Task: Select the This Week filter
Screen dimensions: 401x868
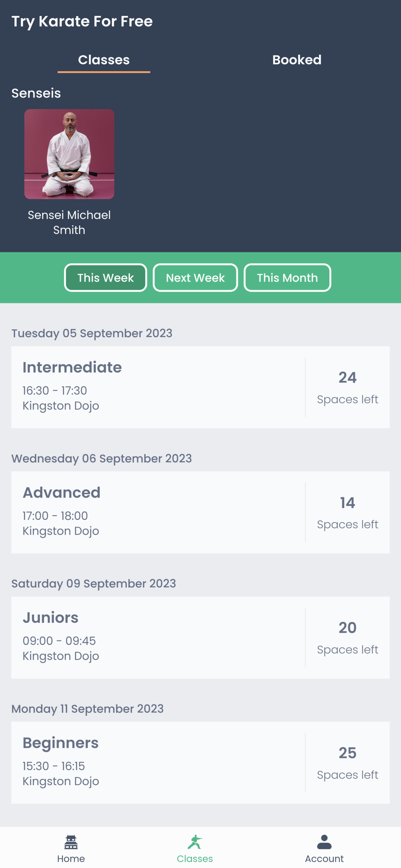Action: 105,278
